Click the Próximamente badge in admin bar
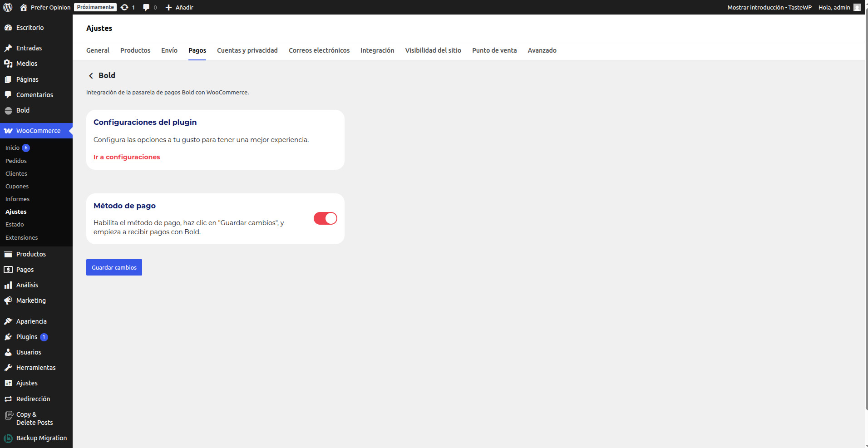Screen dimensions: 868x448 click(x=95, y=7)
